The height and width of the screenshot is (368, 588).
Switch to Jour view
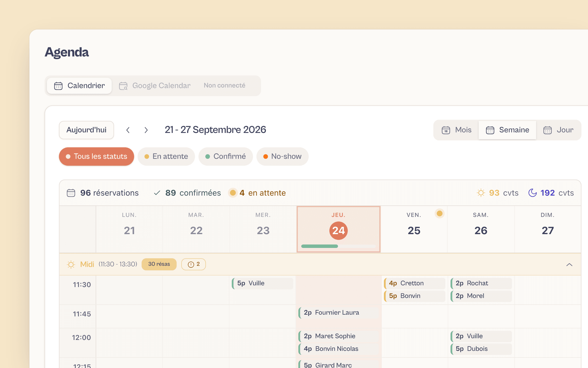558,130
